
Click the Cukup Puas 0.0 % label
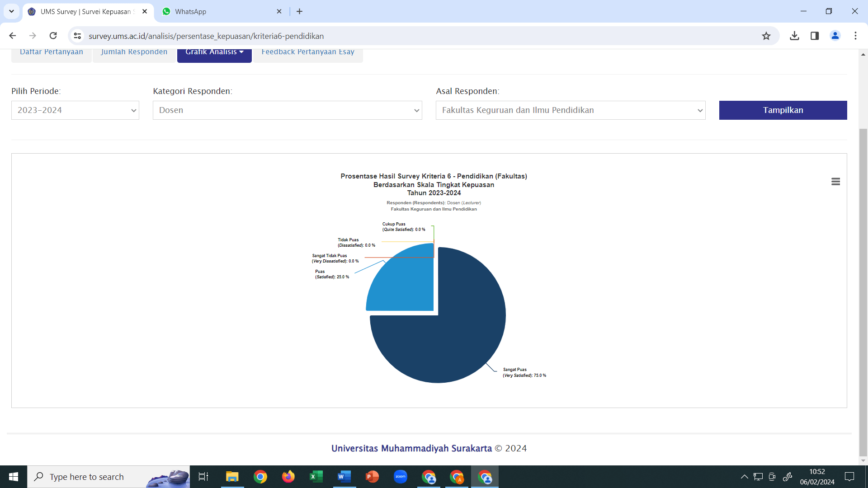click(404, 227)
